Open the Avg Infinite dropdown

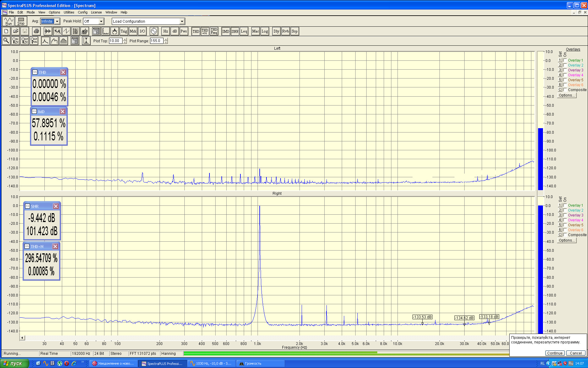(57, 21)
